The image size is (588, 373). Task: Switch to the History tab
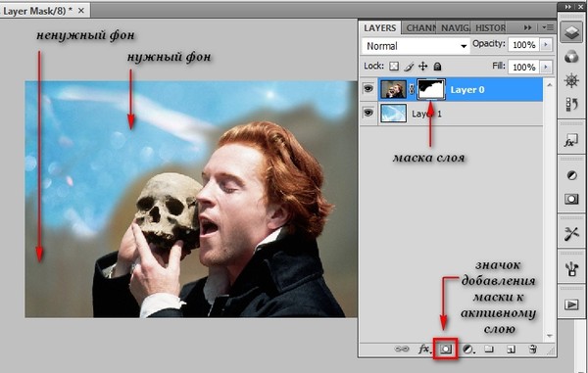coord(490,28)
